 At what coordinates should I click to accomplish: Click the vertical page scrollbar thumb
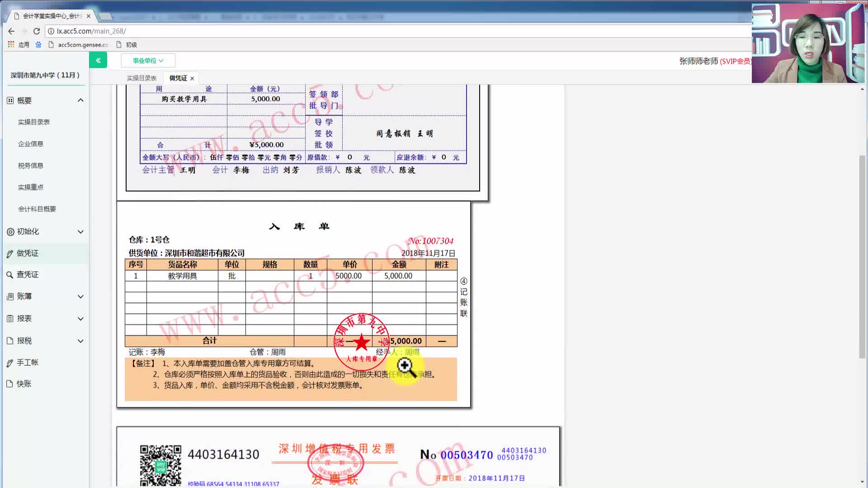click(862, 258)
